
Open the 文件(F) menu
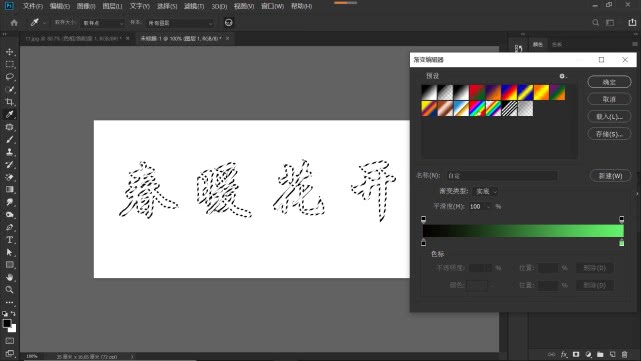pos(32,6)
